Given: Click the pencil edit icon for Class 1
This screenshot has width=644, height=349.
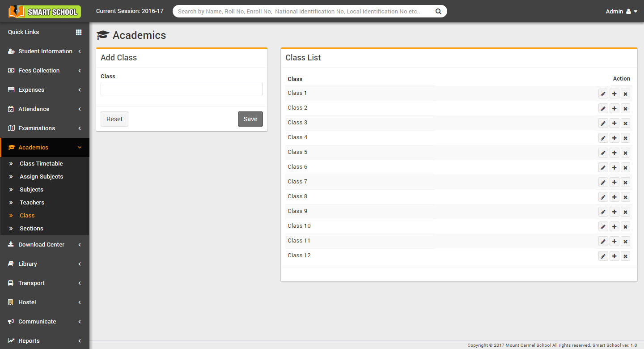Looking at the screenshot, I should click(x=603, y=94).
